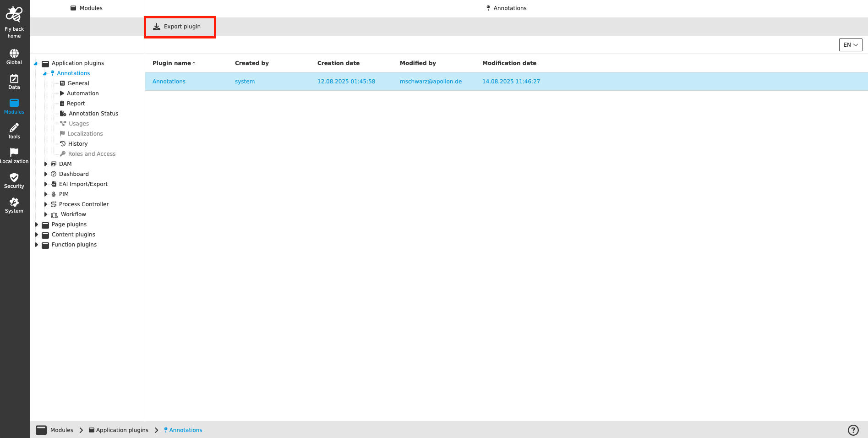Expand the DAM plugin node
Image resolution: width=868 pixels, height=438 pixels.
pos(45,164)
